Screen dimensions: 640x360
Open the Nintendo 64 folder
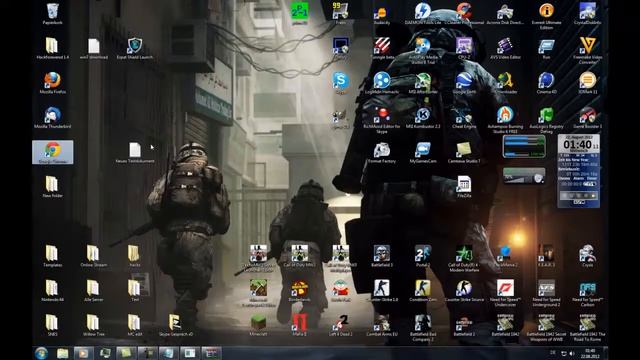53,291
